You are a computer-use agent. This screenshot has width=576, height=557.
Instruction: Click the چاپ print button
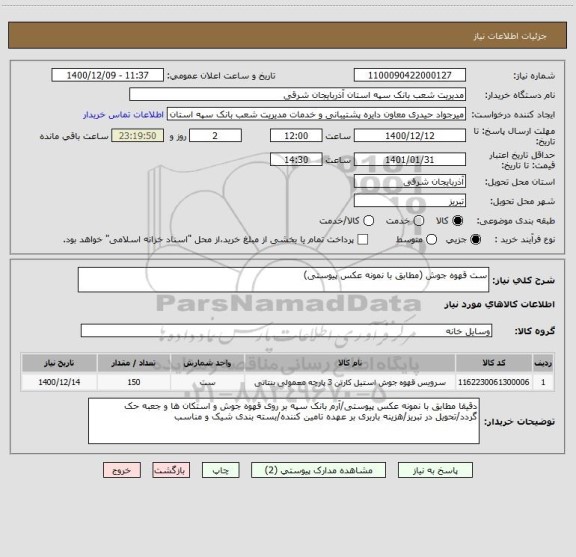tap(220, 470)
